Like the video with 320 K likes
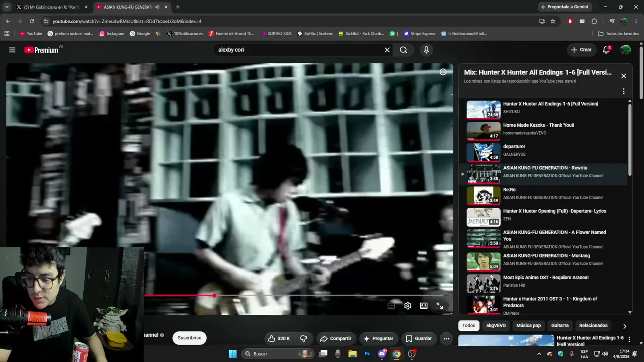This screenshot has width=644, height=362. (x=279, y=338)
